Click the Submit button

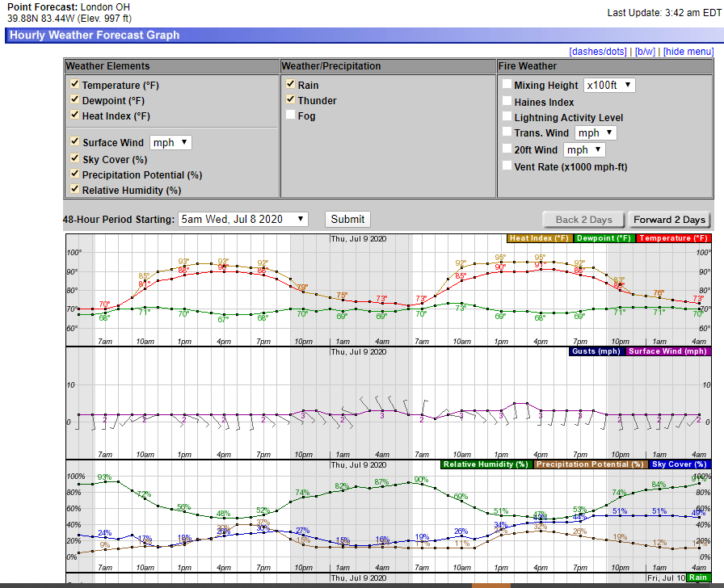[347, 219]
